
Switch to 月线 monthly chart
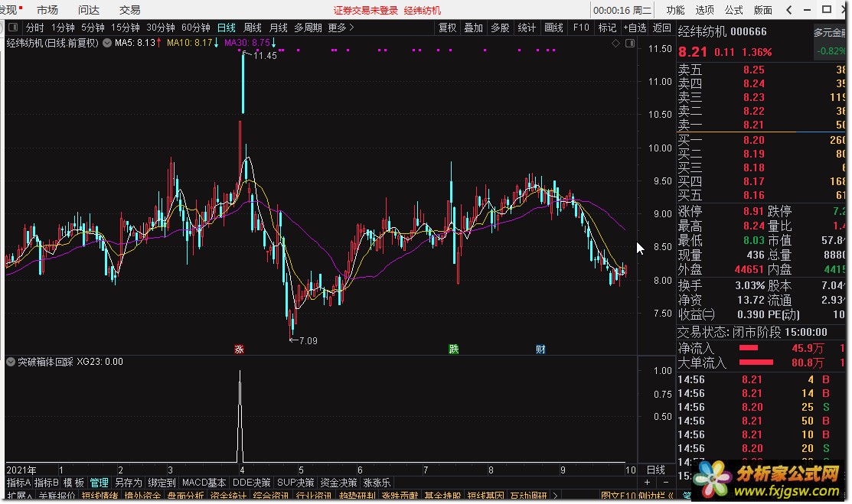click(278, 28)
